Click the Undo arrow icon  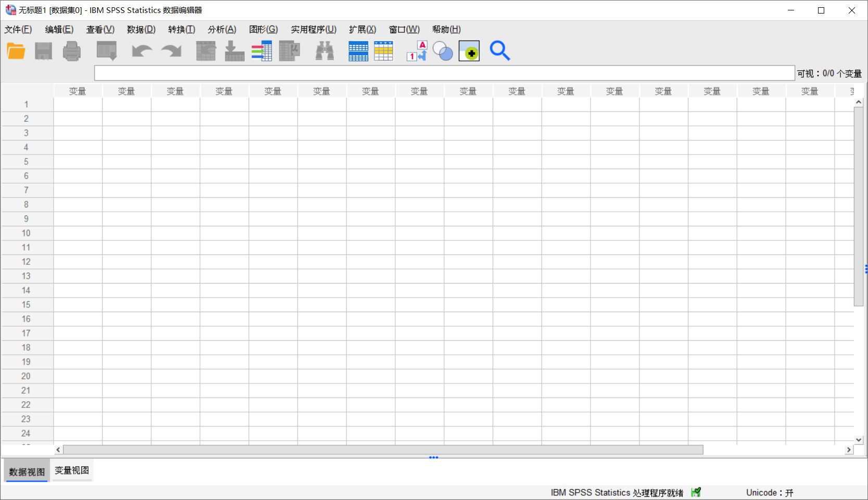(142, 51)
